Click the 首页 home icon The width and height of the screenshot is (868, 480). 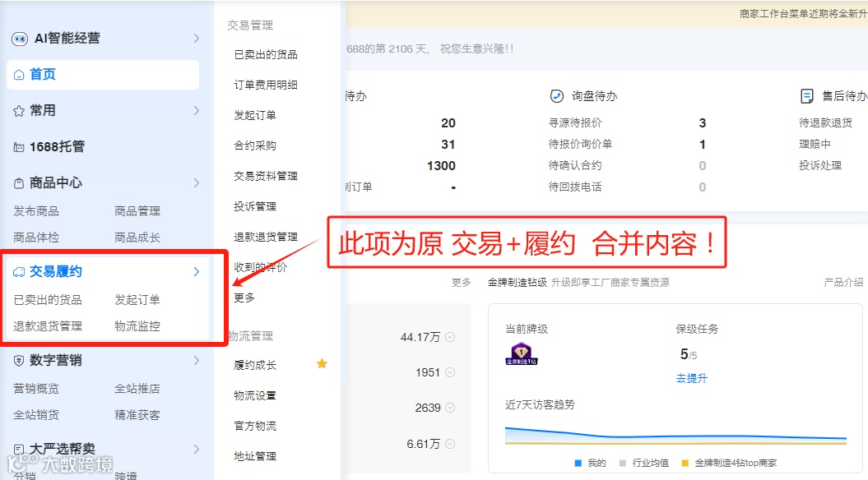(19, 75)
